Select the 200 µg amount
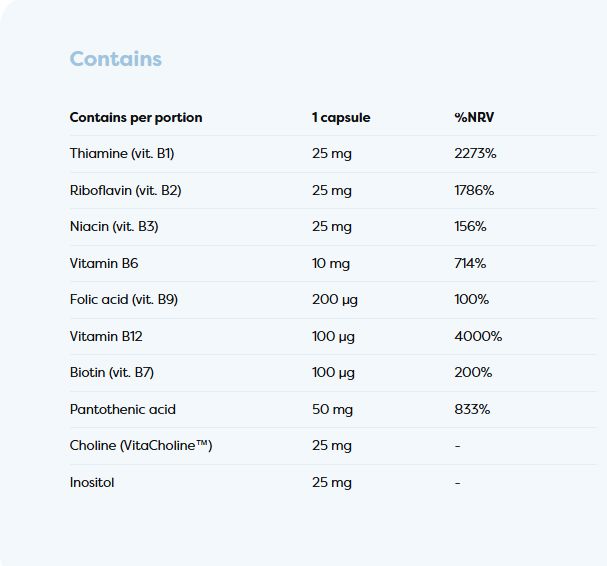 (x=333, y=300)
